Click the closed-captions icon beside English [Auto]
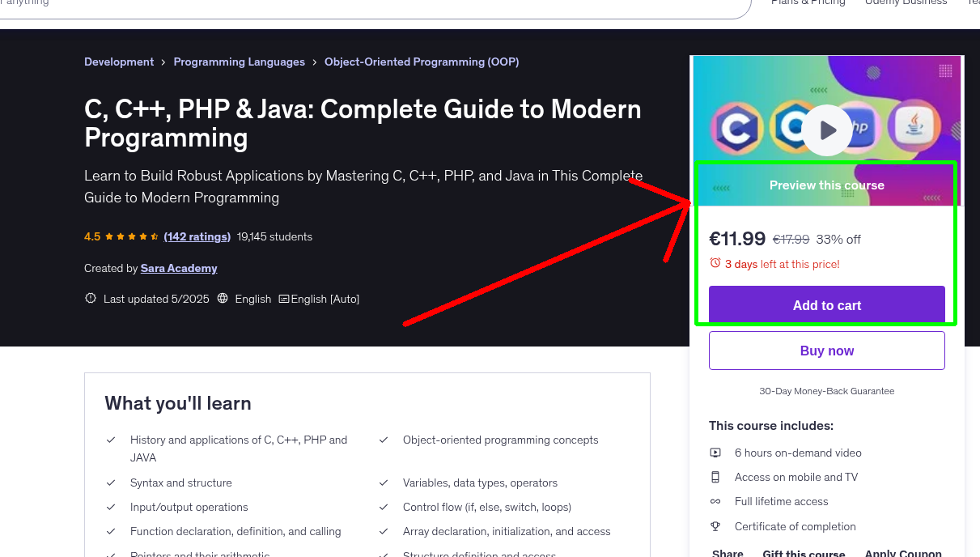980x557 pixels. tap(283, 298)
